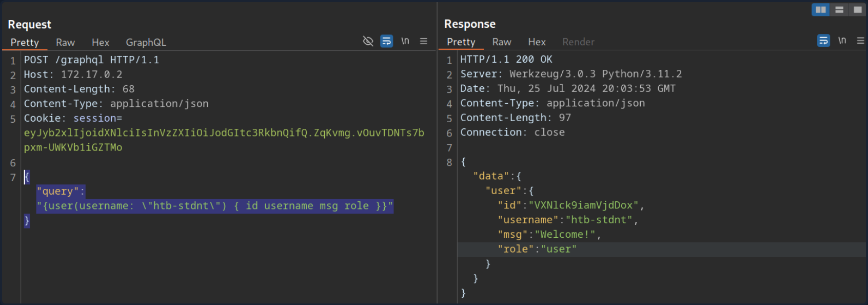868x305 pixels.
Task: Click the request Content-Type: application/json header
Action: tap(116, 104)
